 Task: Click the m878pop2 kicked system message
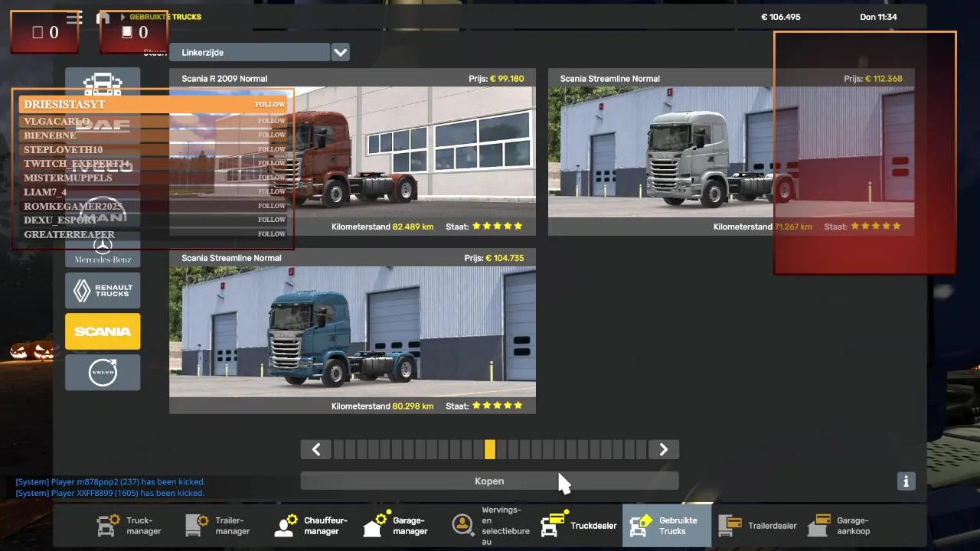(110, 482)
